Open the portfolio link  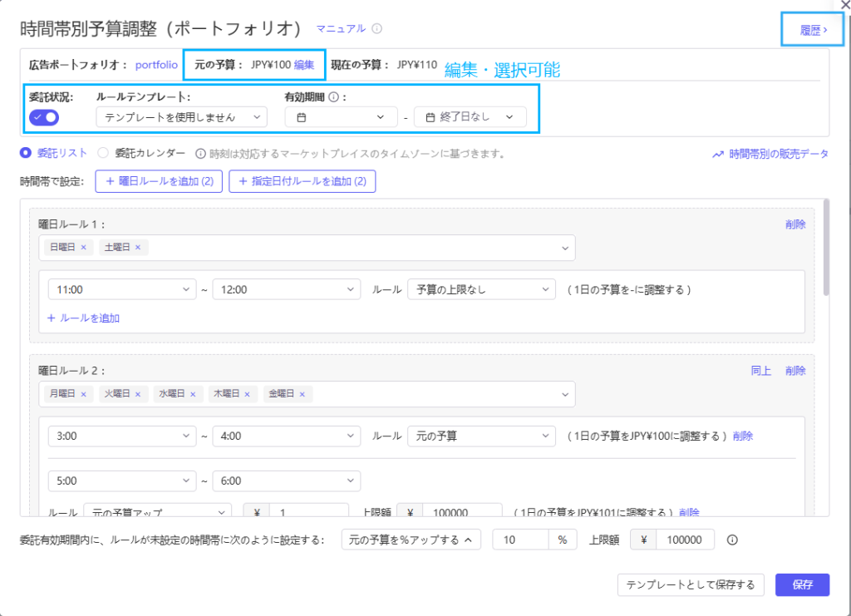tap(156, 65)
